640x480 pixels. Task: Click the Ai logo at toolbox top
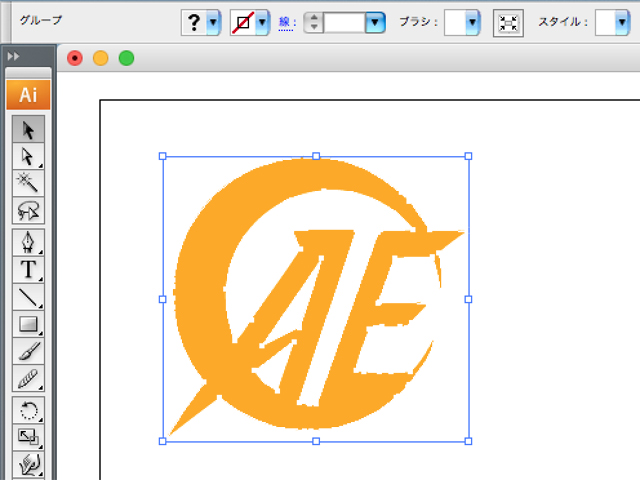coord(28,95)
